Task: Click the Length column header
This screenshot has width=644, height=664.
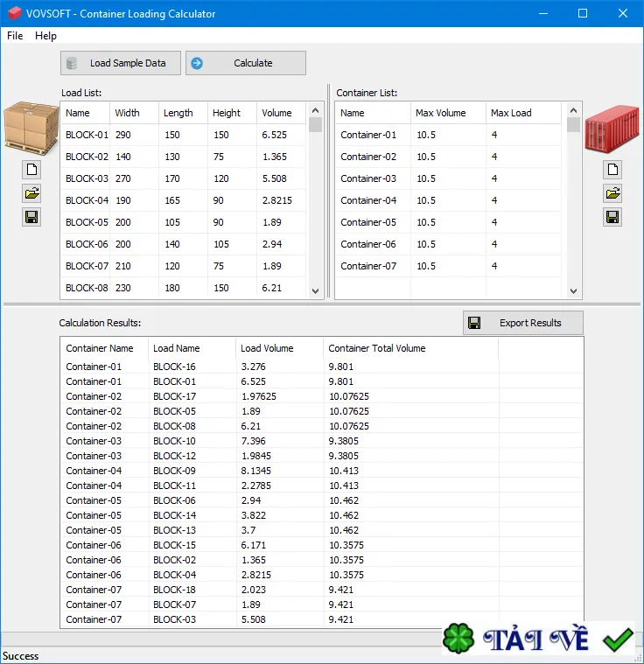Action: point(183,113)
